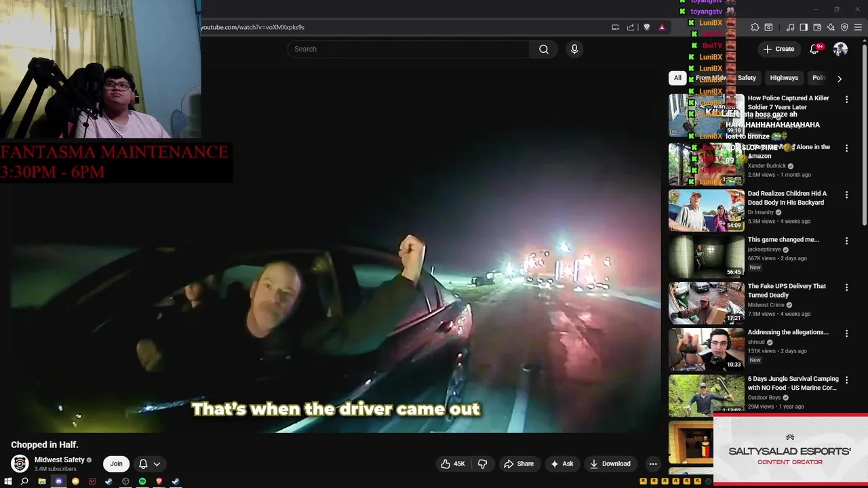
Task: Activate voice search microphone
Action: tap(574, 49)
